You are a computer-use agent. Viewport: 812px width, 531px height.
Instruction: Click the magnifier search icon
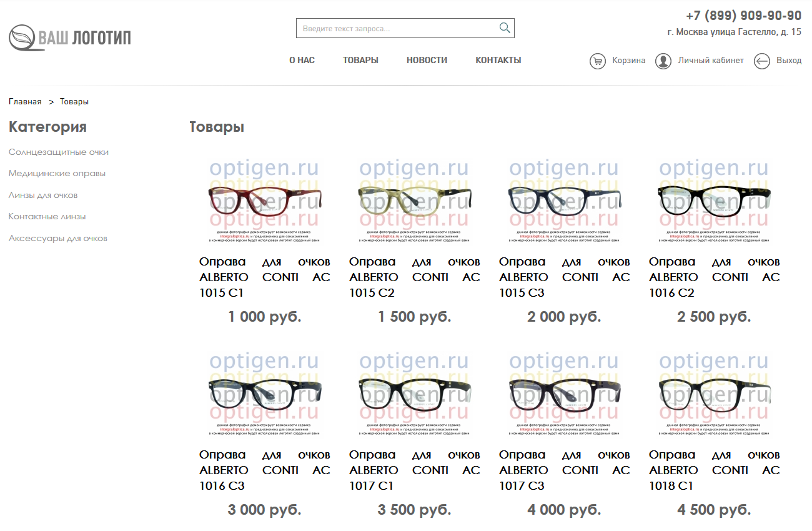coord(505,28)
